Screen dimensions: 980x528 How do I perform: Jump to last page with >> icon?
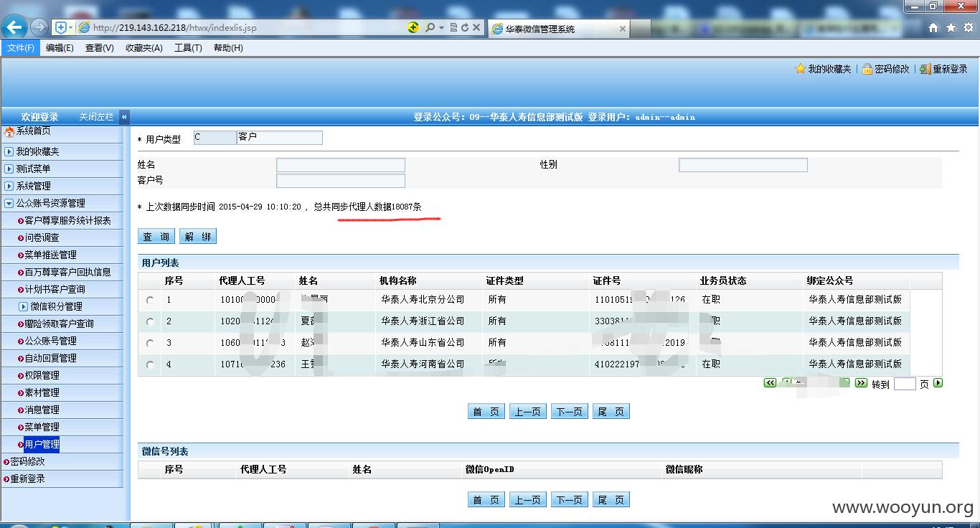861,383
